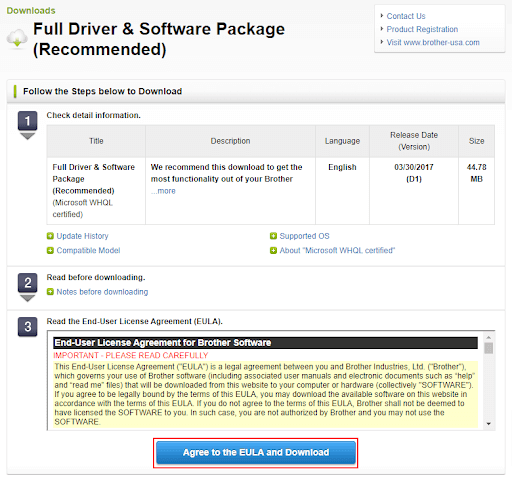The image size is (512, 479).
Task: Click the green plus beside Compatible Model
Action: [50, 250]
